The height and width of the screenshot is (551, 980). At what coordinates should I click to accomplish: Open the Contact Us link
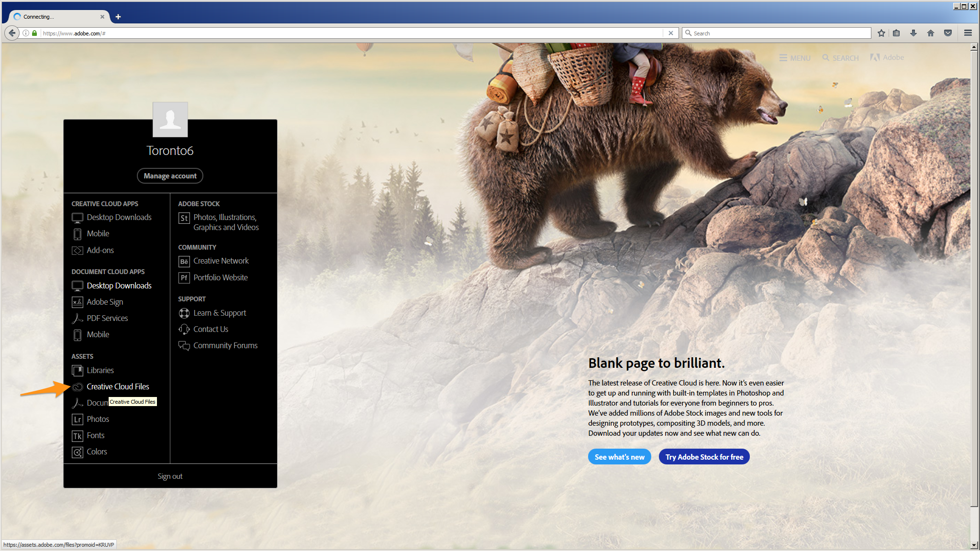tap(211, 330)
